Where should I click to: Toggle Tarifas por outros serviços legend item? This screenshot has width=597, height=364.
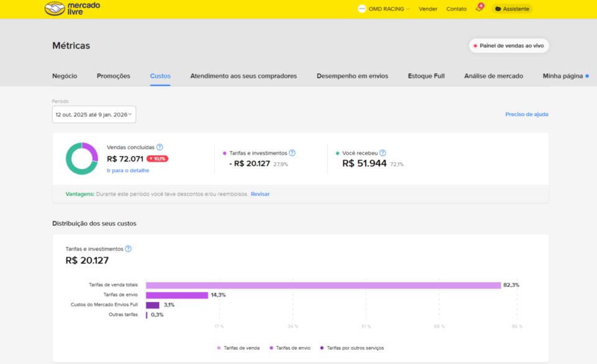(x=352, y=348)
